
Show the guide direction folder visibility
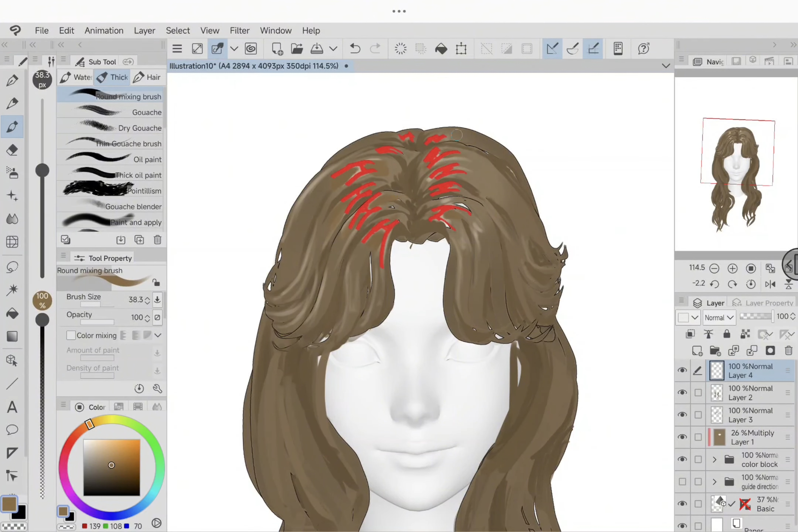click(x=683, y=481)
